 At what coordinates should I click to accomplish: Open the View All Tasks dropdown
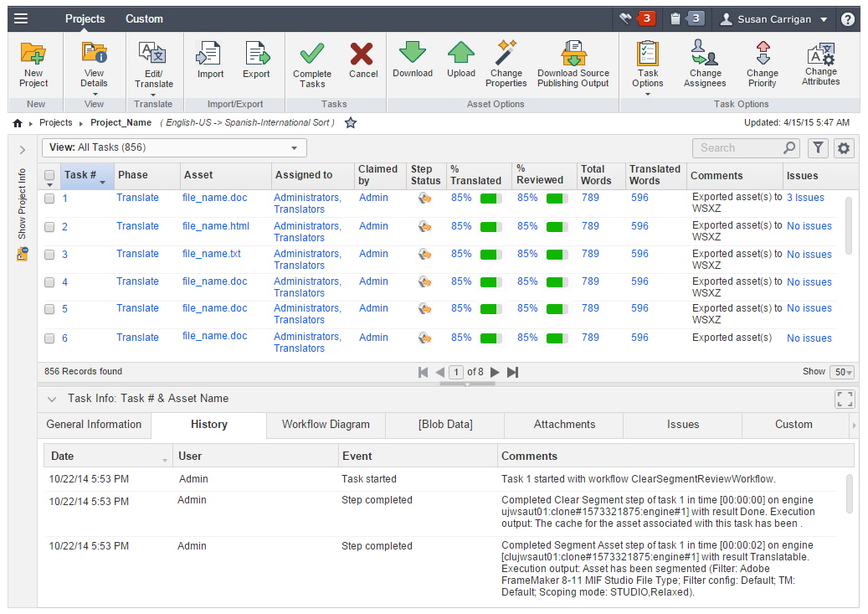click(174, 148)
